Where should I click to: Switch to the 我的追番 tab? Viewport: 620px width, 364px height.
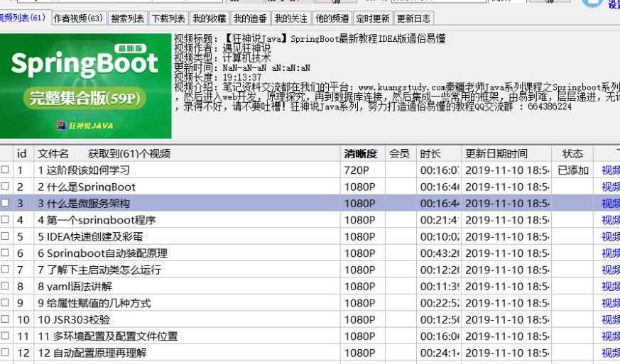[x=251, y=18]
